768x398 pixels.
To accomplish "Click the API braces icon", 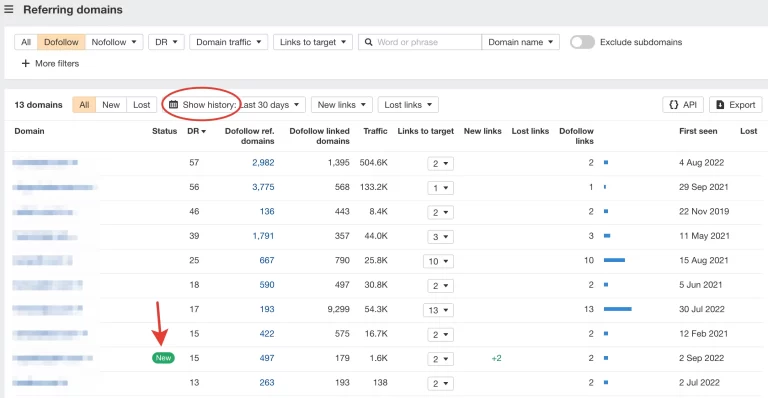I will coord(673,104).
